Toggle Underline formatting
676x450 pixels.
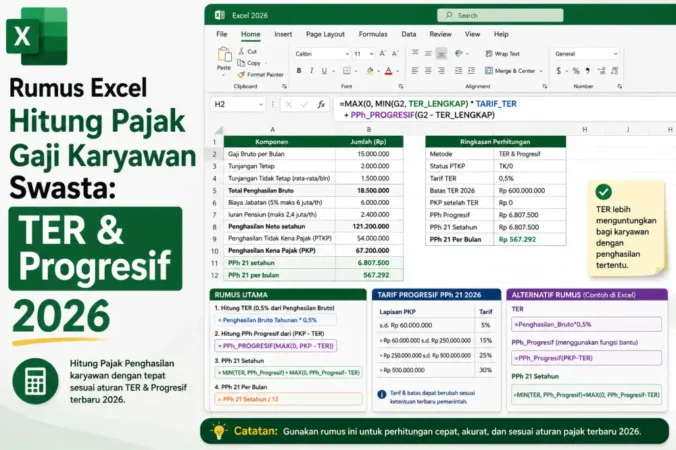pos(324,71)
